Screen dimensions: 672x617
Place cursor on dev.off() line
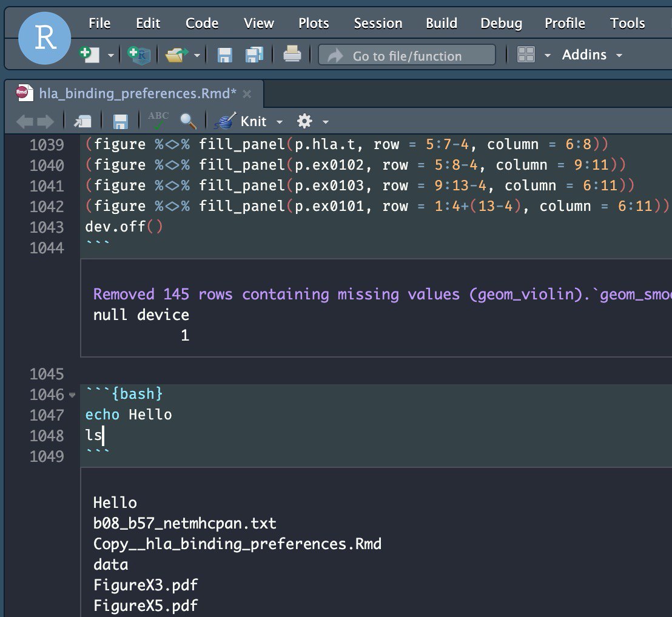tap(124, 227)
